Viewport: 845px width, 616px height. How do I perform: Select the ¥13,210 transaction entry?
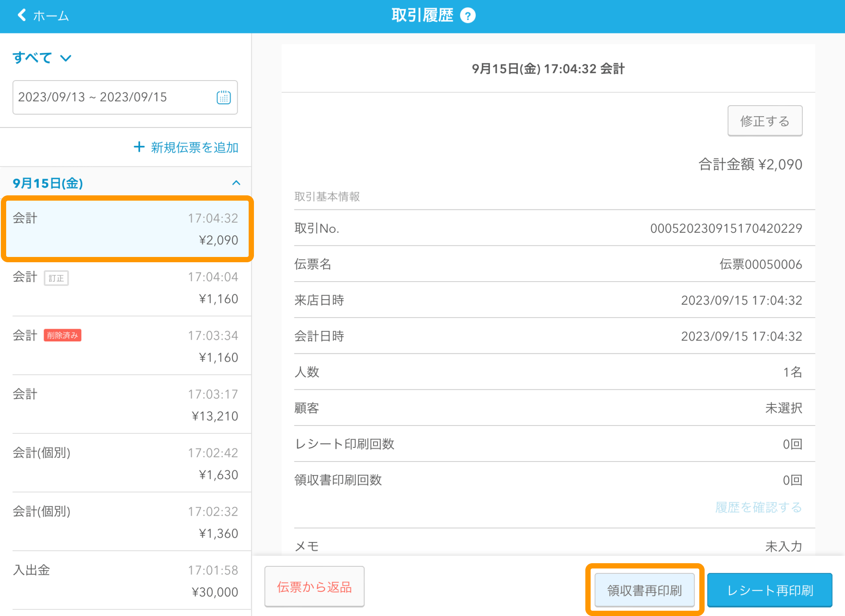(x=125, y=405)
